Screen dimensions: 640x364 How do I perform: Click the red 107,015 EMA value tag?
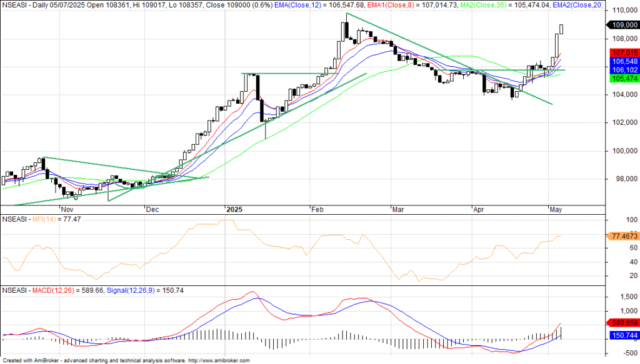click(621, 53)
